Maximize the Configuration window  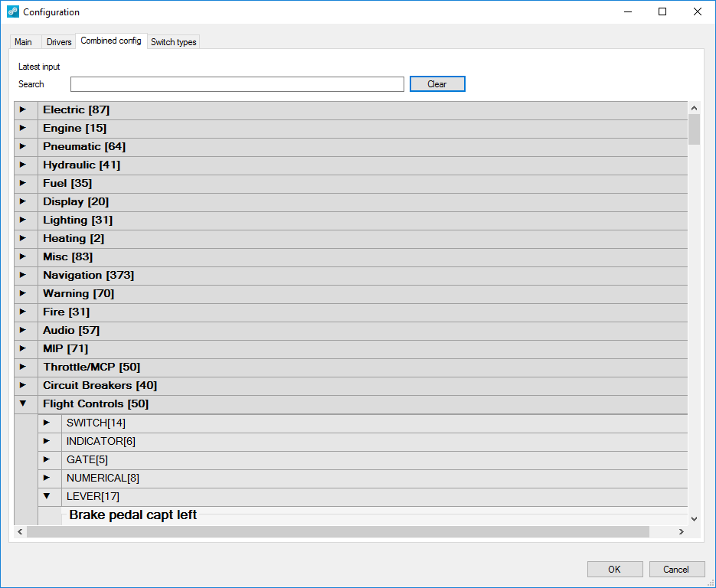(662, 12)
